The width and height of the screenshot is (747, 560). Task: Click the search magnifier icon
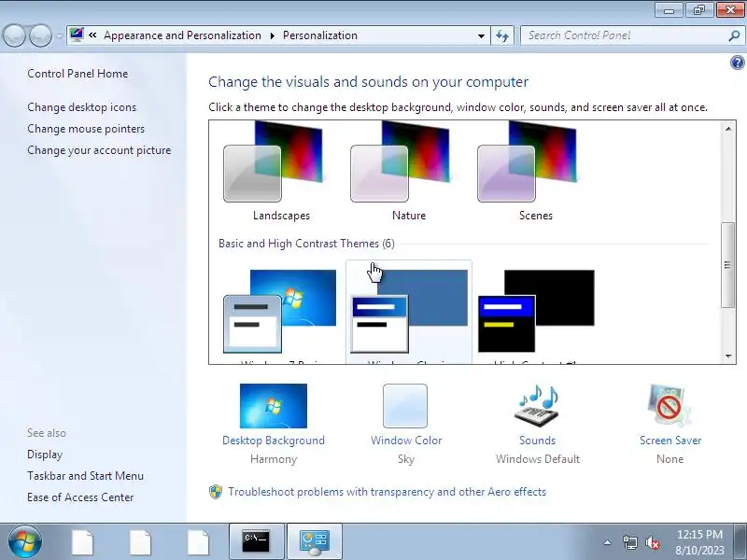point(735,35)
